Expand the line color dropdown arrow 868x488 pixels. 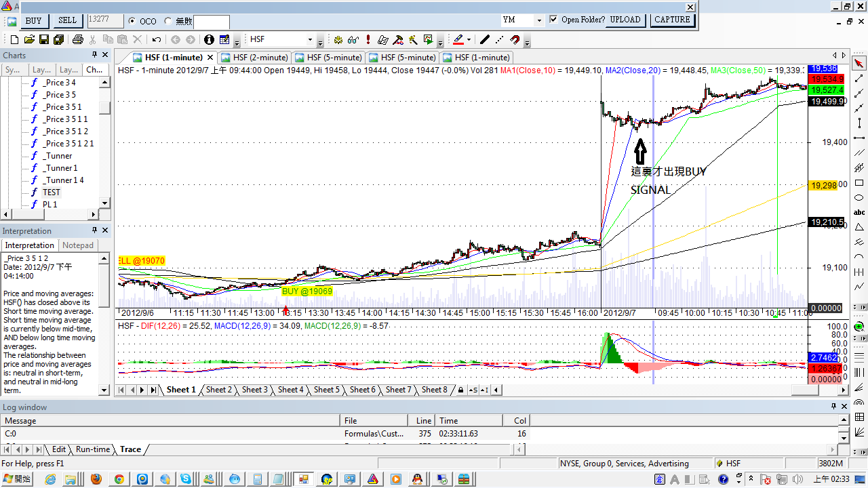pos(469,40)
